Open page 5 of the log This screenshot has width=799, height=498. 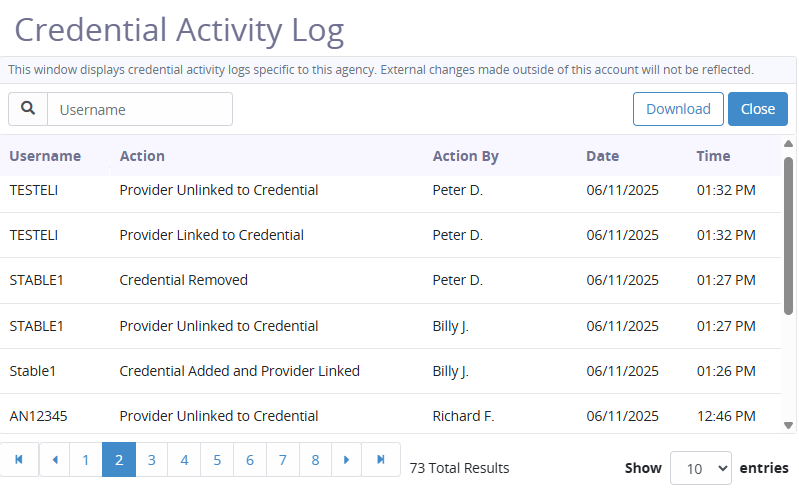click(216, 460)
